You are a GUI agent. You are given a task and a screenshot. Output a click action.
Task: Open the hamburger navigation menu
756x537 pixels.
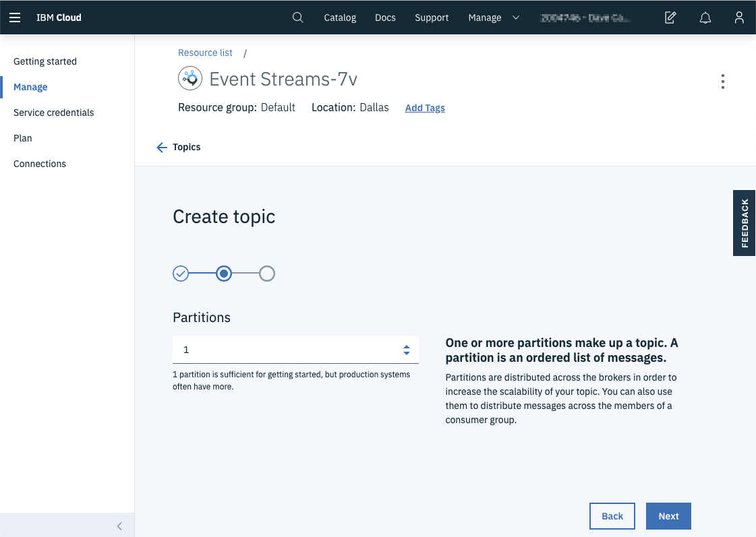tap(15, 18)
